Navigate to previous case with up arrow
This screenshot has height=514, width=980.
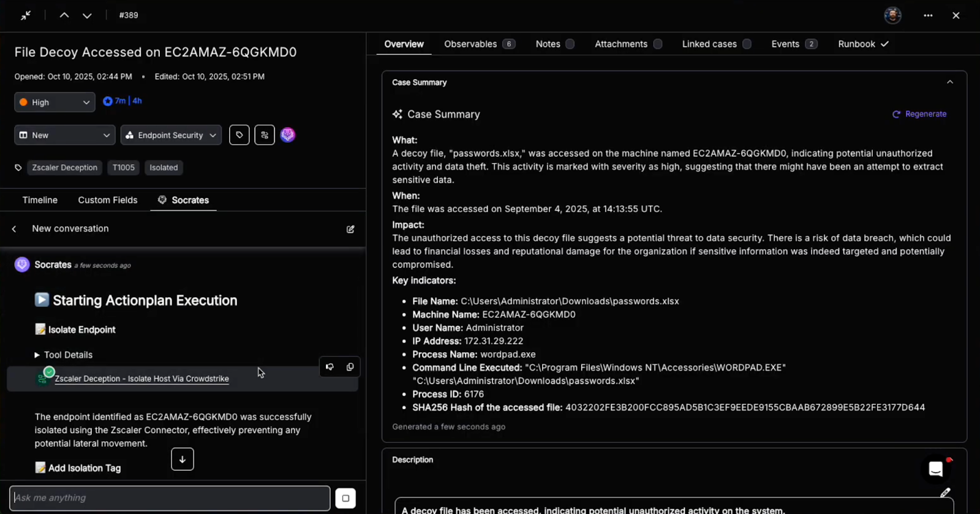coord(64,15)
